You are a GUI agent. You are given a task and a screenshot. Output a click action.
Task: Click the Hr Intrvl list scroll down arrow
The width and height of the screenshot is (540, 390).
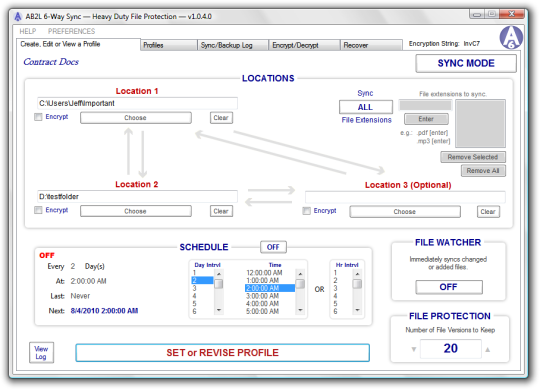[x=357, y=310]
